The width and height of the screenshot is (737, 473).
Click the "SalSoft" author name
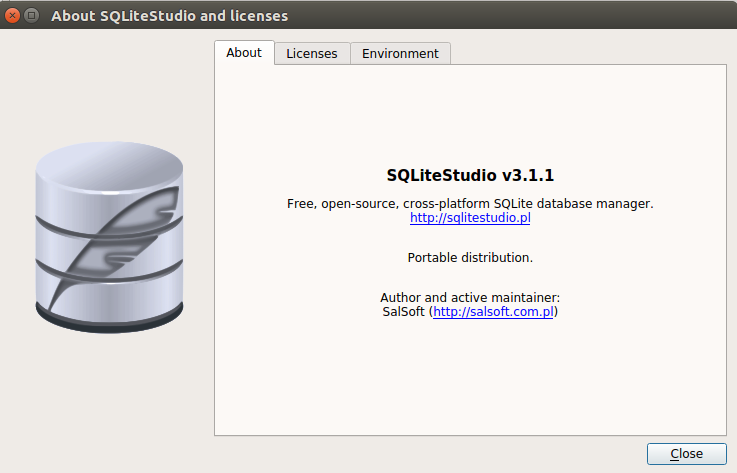[397, 312]
